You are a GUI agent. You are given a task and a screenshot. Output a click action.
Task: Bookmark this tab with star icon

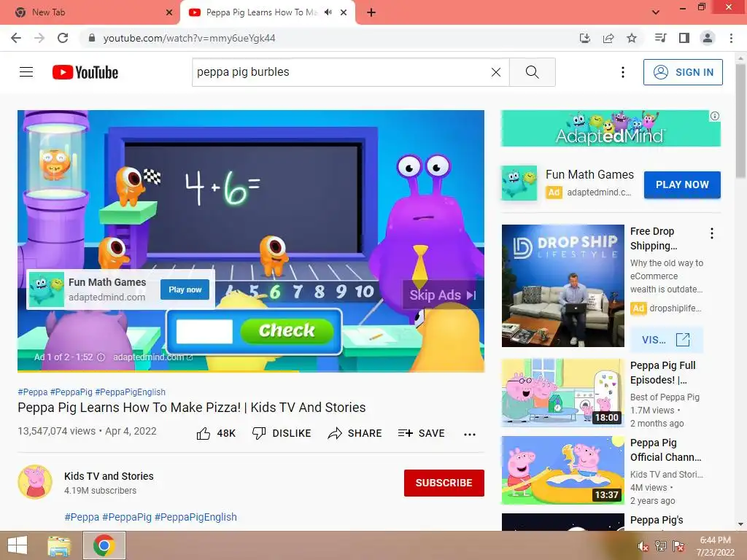tap(632, 38)
